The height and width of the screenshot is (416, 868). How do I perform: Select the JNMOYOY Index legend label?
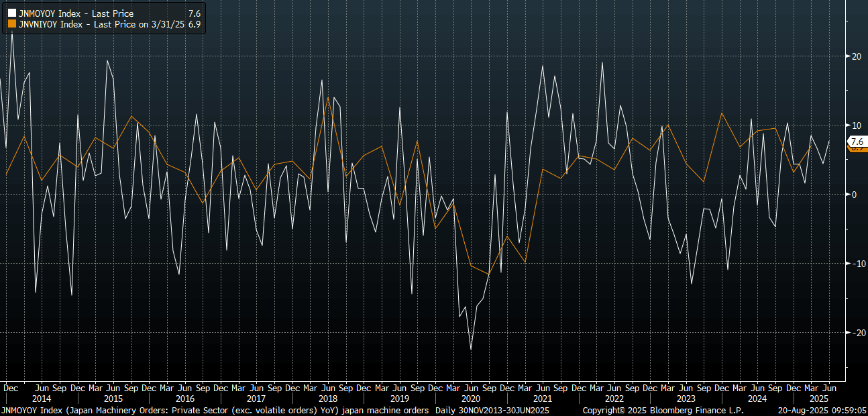click(x=76, y=13)
